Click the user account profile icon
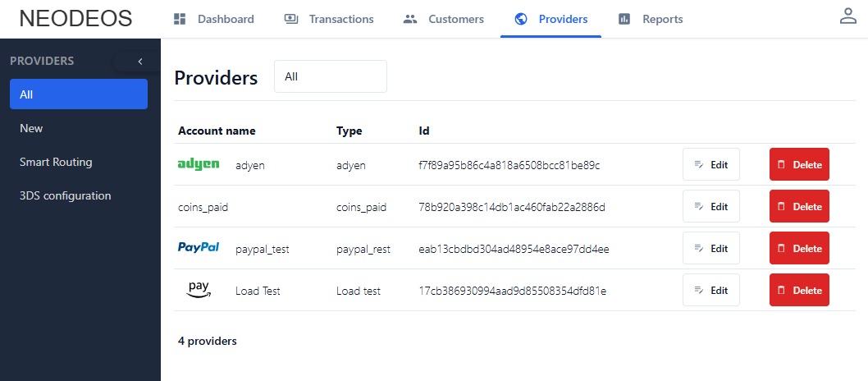The image size is (868, 381). tap(847, 17)
